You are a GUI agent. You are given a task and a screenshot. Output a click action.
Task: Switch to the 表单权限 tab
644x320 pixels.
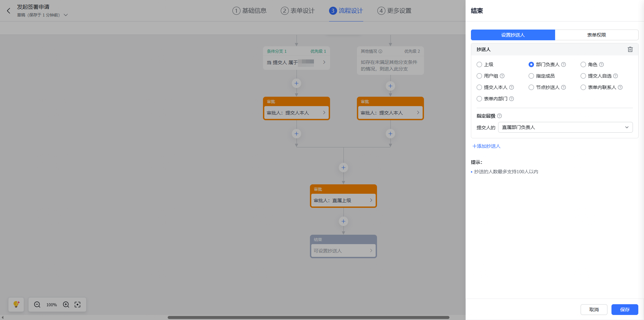coord(596,35)
